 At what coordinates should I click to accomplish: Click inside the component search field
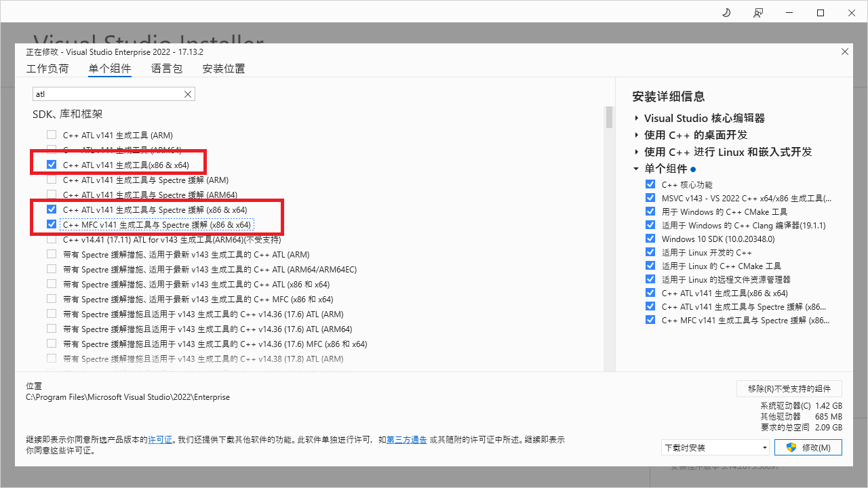(x=107, y=94)
